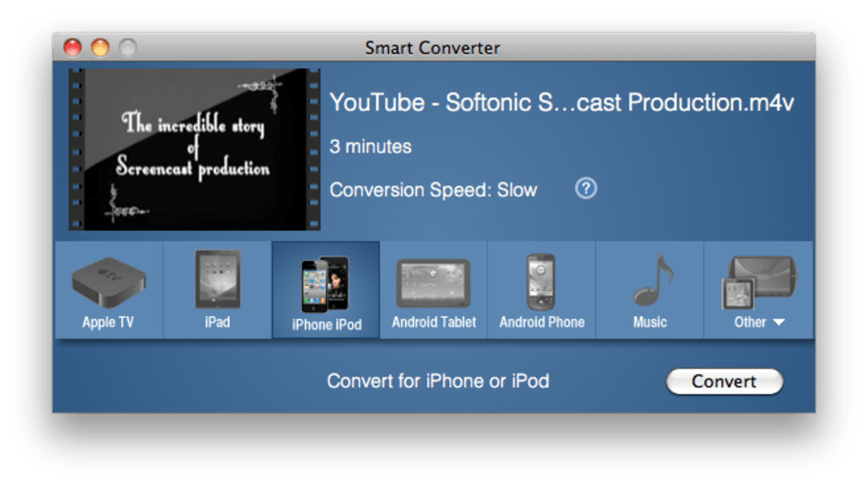Click the video filmstrip thumbnail

(x=194, y=150)
